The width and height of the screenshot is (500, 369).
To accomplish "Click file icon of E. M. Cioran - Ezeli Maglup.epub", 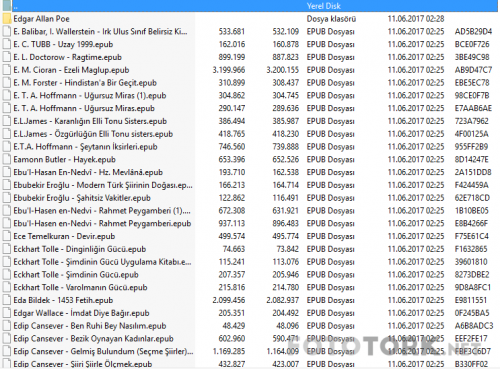I will pyautogui.click(x=7, y=70).
